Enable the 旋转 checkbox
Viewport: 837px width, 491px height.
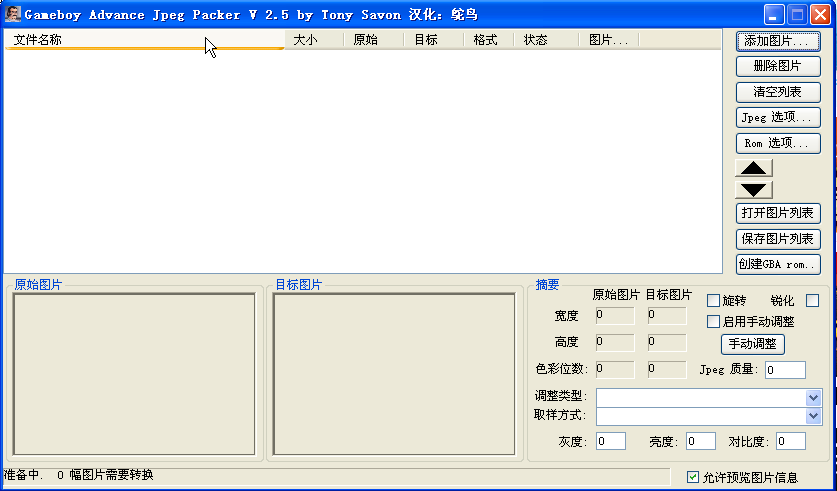click(x=713, y=300)
